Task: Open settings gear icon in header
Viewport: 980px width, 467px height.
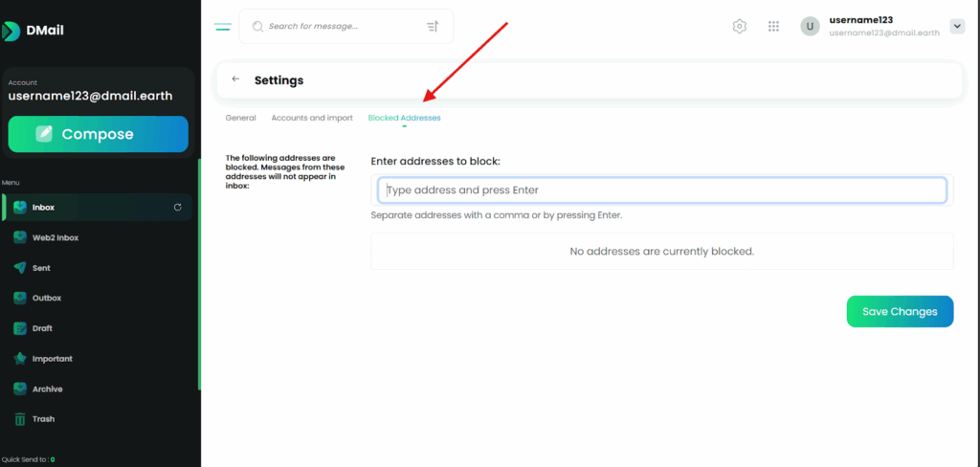Action: (739, 27)
